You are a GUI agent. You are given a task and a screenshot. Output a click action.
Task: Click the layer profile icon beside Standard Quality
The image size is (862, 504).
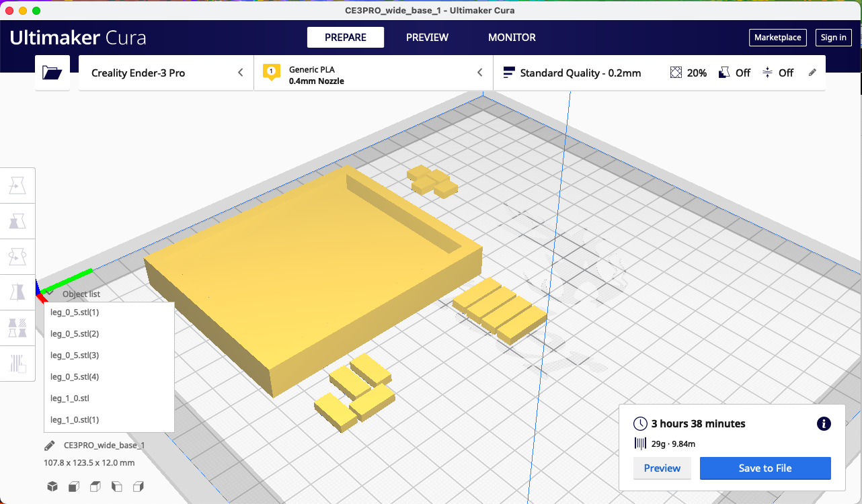click(509, 73)
